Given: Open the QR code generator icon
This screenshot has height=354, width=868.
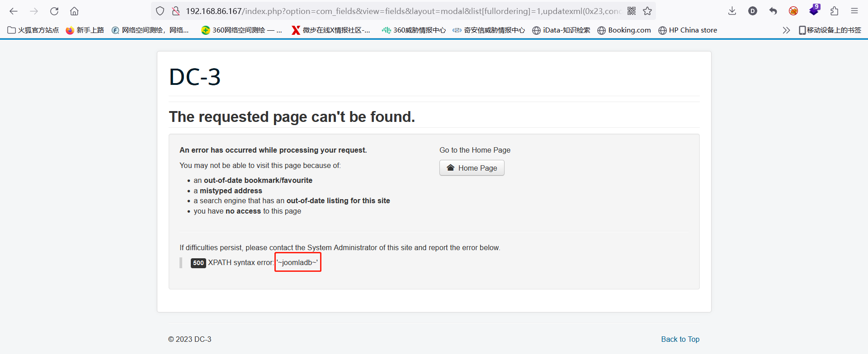Looking at the screenshot, I should click(x=632, y=11).
